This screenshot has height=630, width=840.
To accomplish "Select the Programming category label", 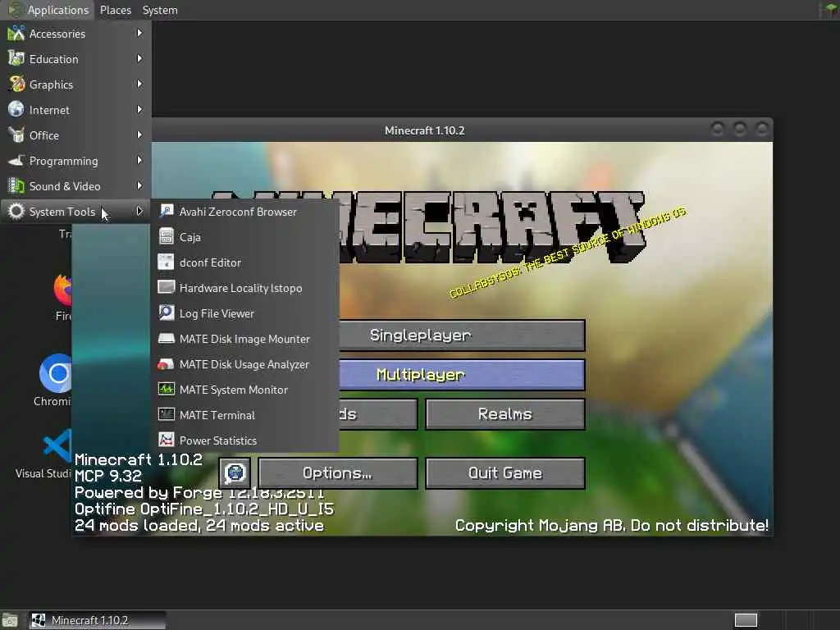I will (x=64, y=161).
